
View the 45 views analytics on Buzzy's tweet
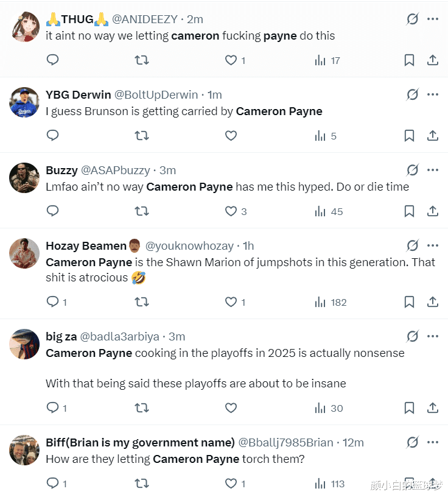(329, 211)
